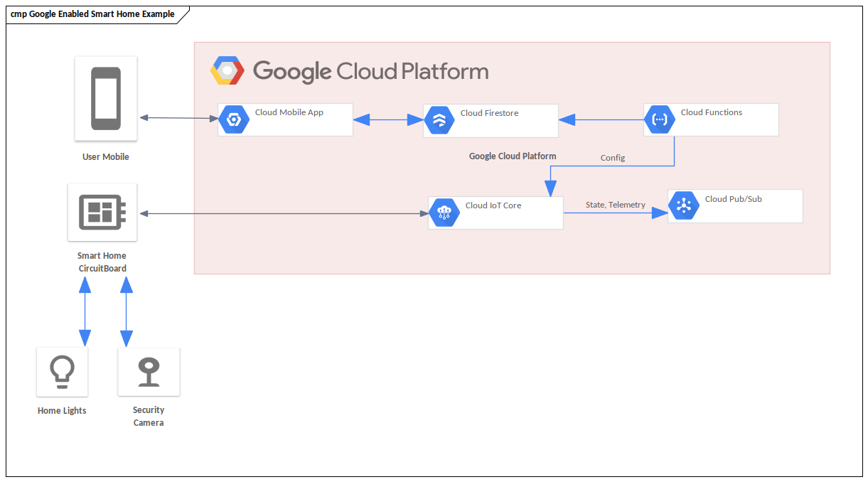
Task: Click the Cloud Firestore service icon
Action: pyautogui.click(x=439, y=119)
